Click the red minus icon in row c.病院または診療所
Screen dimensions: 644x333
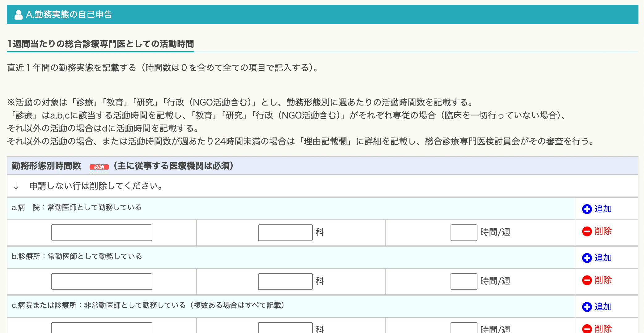pos(587,329)
